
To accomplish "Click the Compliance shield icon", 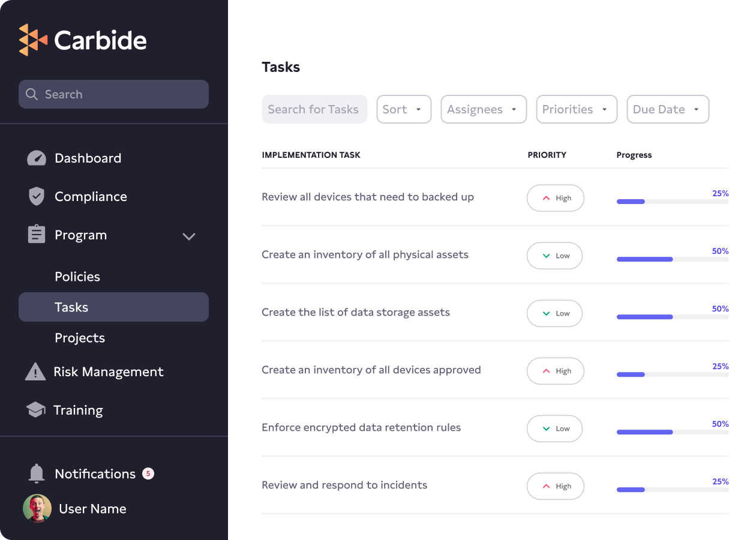I will click(x=37, y=196).
